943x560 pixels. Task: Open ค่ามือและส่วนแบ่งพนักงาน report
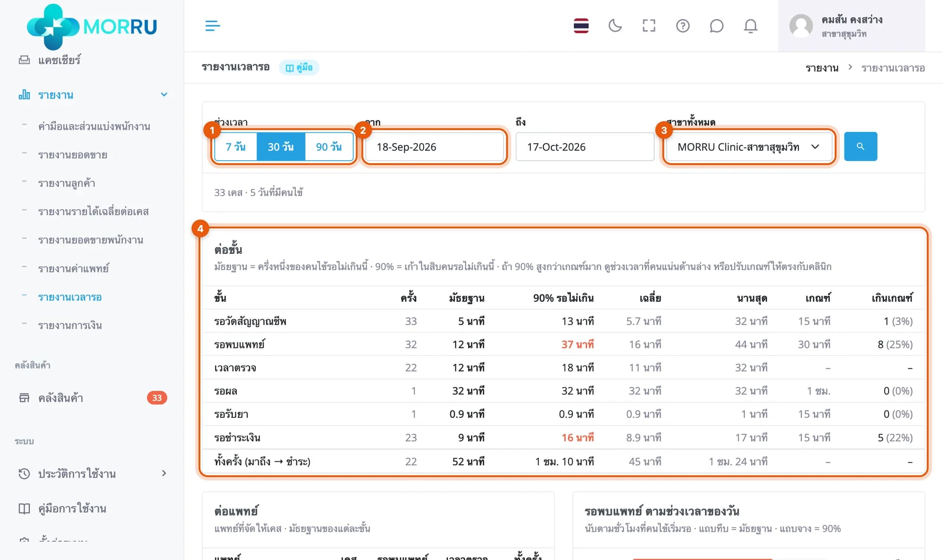[94, 126]
